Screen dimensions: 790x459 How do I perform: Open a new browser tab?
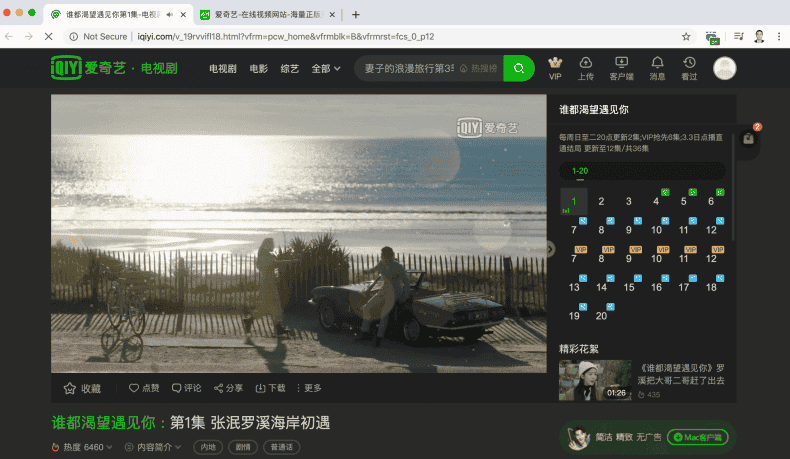tap(356, 15)
